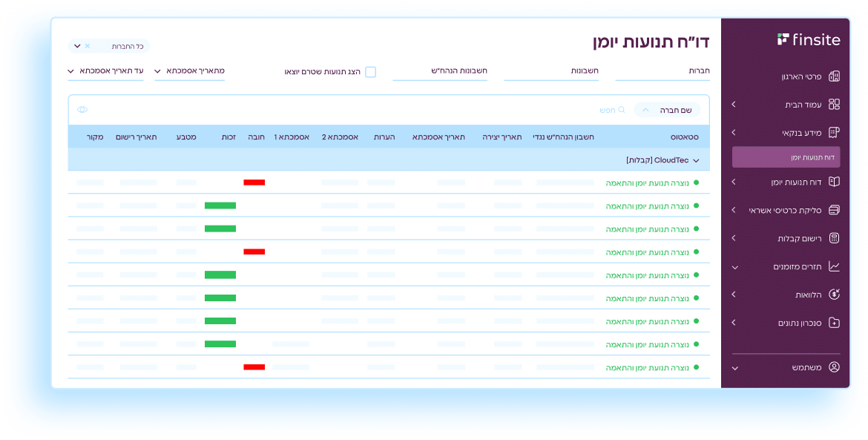Enable the הצג תנועות שטרם יוצאו checkbox
Screen dimensions: 868x440
coord(370,72)
